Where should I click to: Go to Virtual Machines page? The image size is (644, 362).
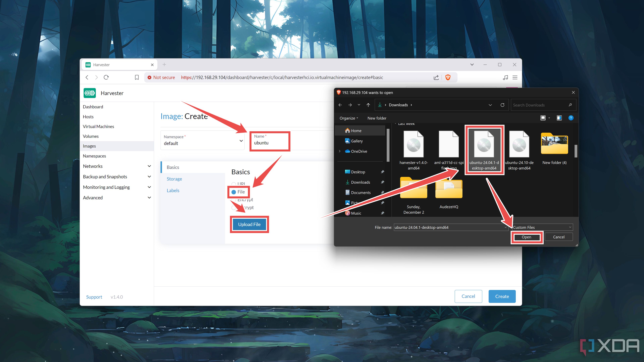98,126
